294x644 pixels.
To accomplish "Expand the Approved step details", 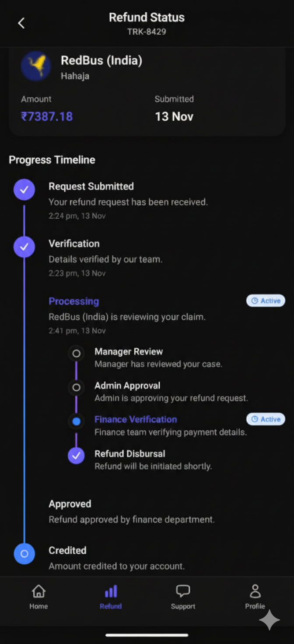I will click(70, 504).
